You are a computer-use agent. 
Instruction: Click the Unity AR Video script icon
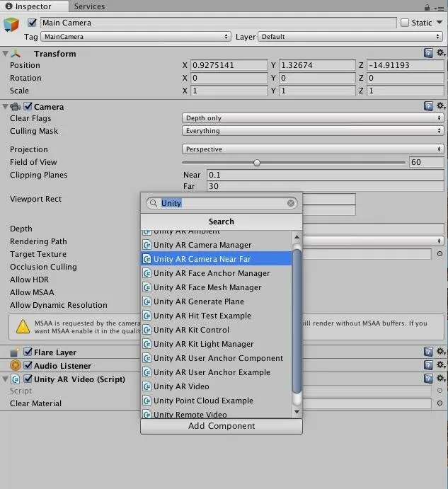click(16, 379)
